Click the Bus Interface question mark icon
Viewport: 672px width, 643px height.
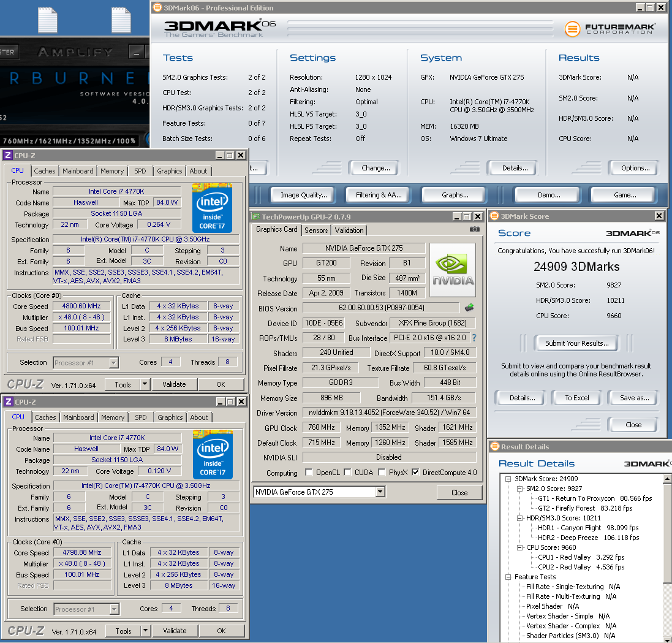(x=474, y=338)
